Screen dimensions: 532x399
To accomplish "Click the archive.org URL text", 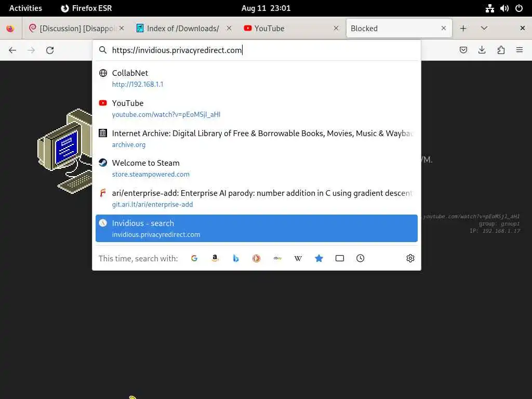I will [x=129, y=145].
